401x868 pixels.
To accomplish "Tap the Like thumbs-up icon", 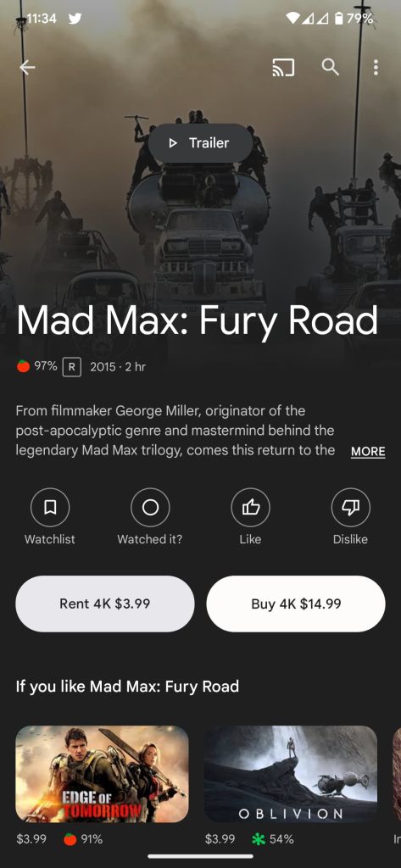I will (250, 507).
